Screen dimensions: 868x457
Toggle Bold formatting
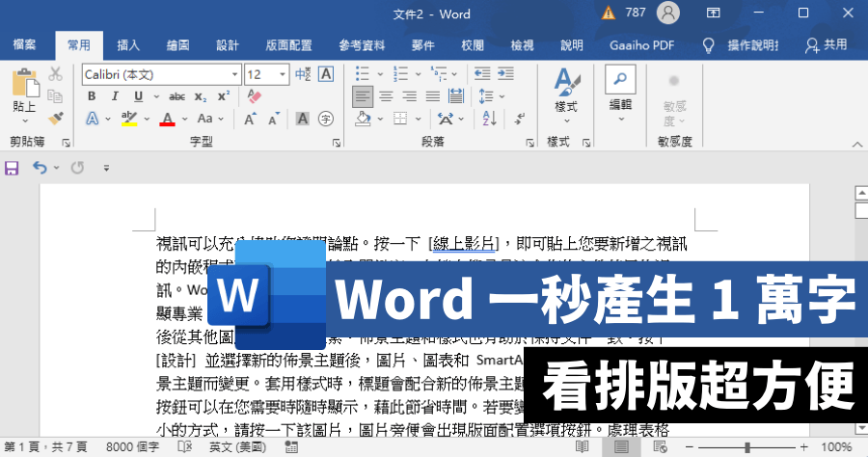[92, 96]
